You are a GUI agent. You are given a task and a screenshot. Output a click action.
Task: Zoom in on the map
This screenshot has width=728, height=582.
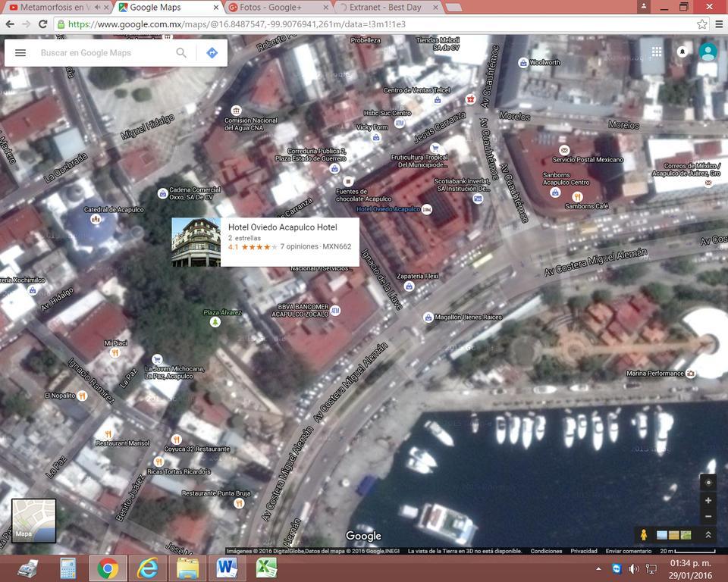[x=708, y=500]
